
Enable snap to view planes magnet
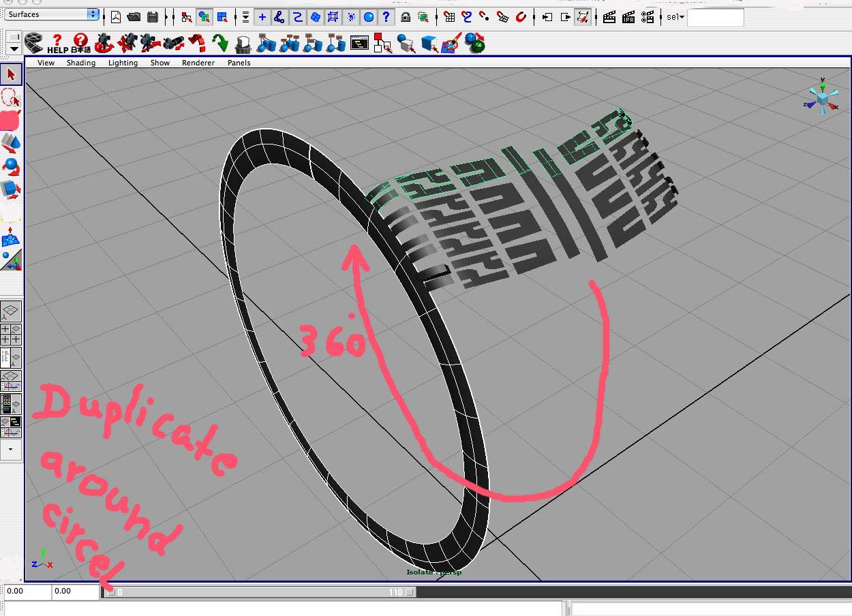502,17
